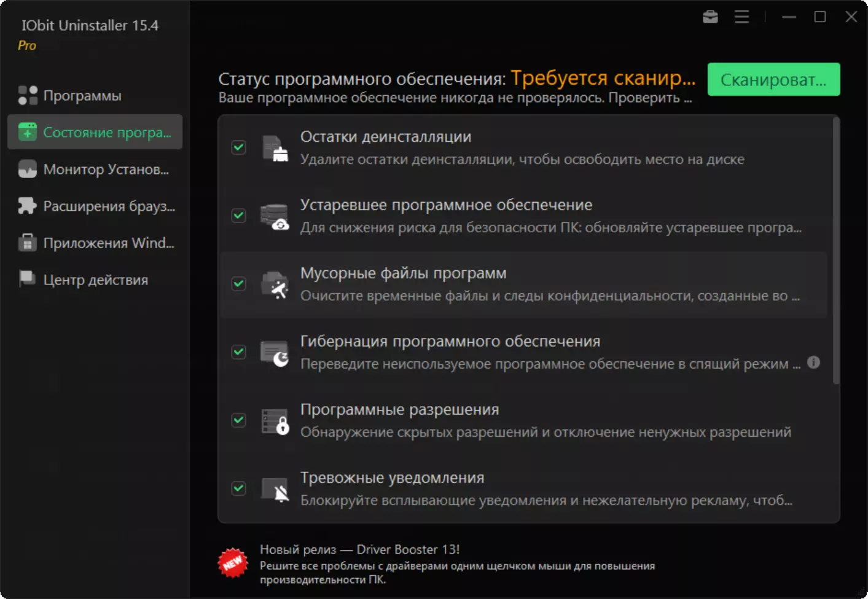Viewport: 868px width, 599px height.
Task: Click the Программные разрешения lock icon
Action: click(x=275, y=421)
